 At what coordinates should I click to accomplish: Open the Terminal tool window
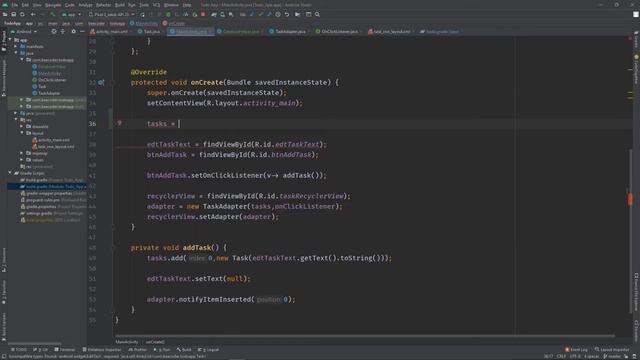(64, 350)
